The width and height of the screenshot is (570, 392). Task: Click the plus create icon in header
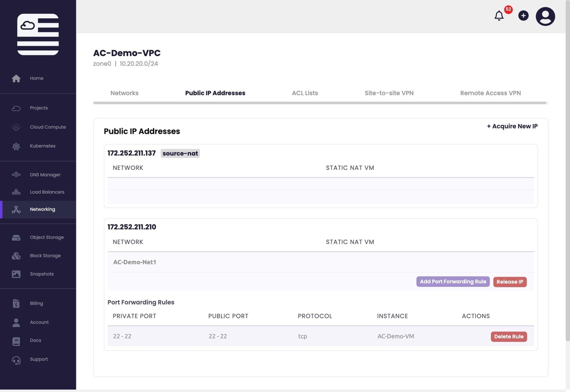[523, 16]
